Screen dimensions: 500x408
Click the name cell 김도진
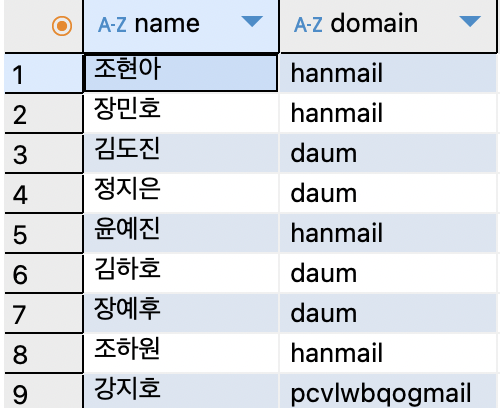181,153
